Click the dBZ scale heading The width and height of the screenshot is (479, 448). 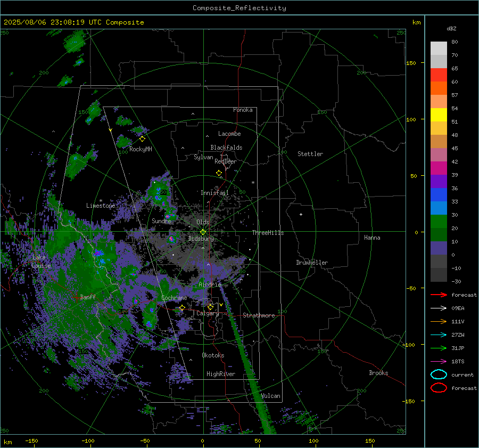(451, 28)
